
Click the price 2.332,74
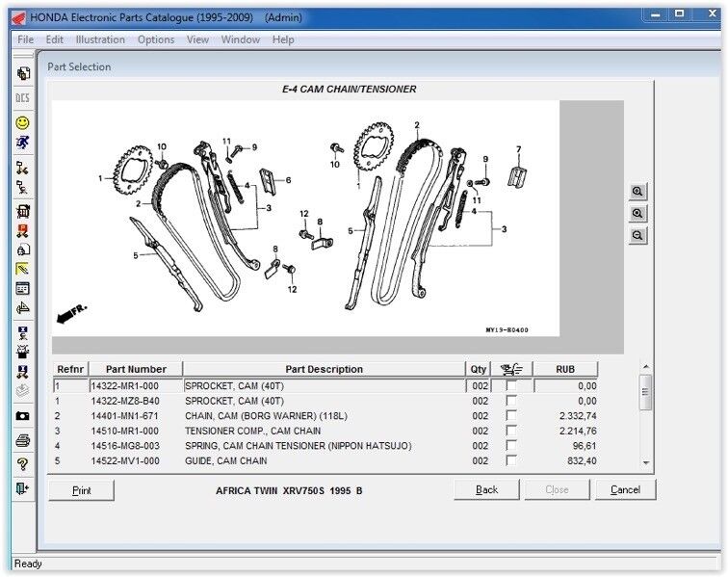point(578,416)
